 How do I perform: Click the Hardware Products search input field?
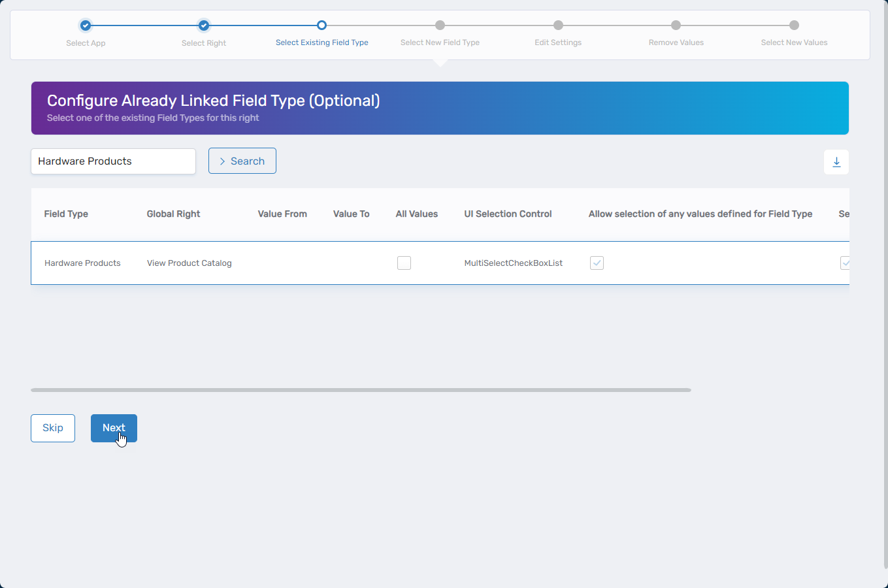click(x=113, y=161)
